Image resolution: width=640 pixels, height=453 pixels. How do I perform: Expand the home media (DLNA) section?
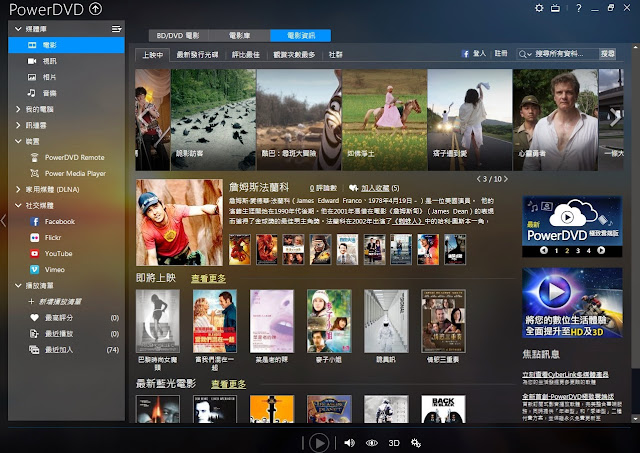pos(18,189)
